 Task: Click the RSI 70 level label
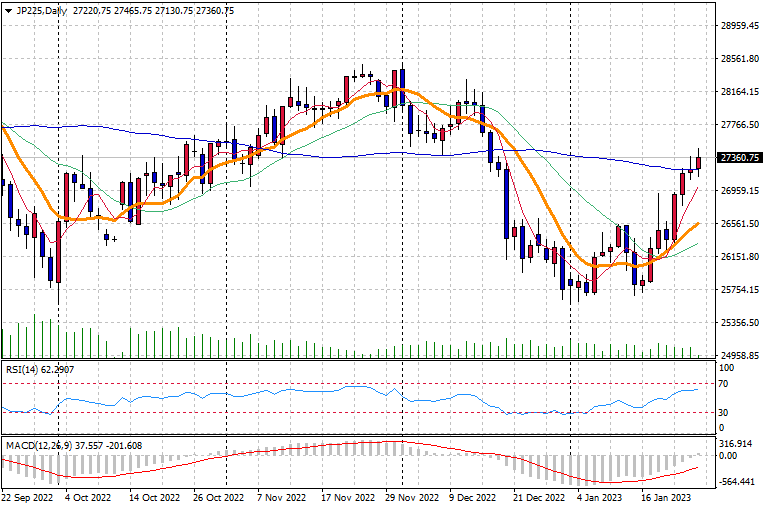[x=725, y=383]
